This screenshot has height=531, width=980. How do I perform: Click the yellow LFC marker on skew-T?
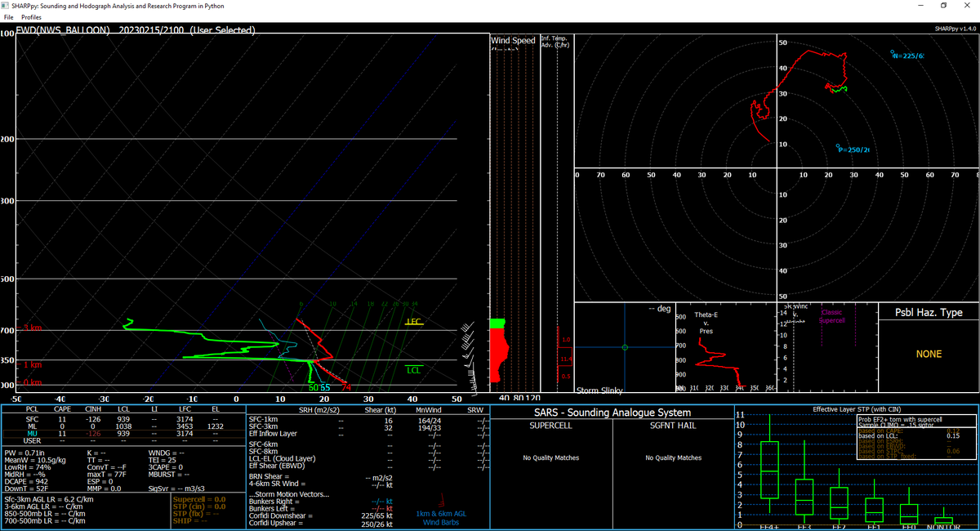point(414,322)
